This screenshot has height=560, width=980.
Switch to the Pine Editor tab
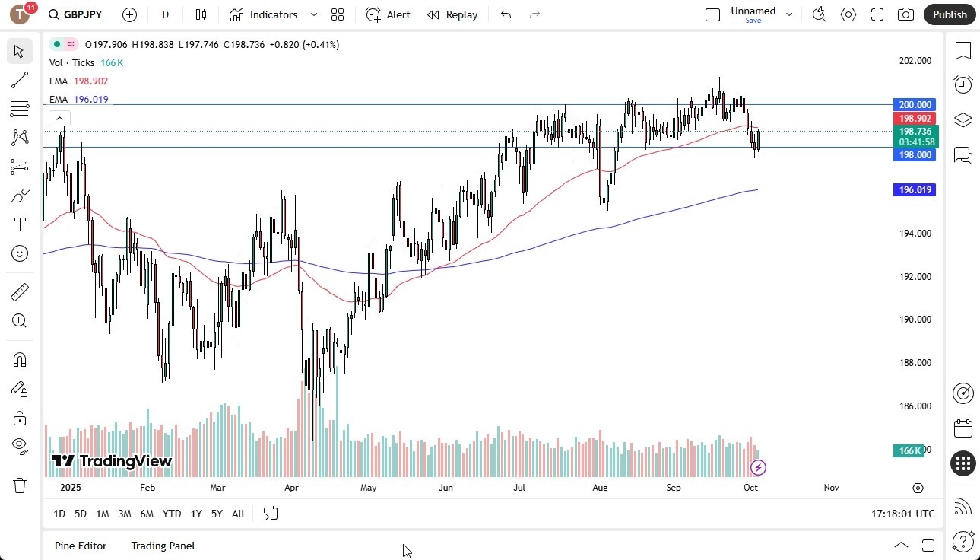click(x=80, y=546)
